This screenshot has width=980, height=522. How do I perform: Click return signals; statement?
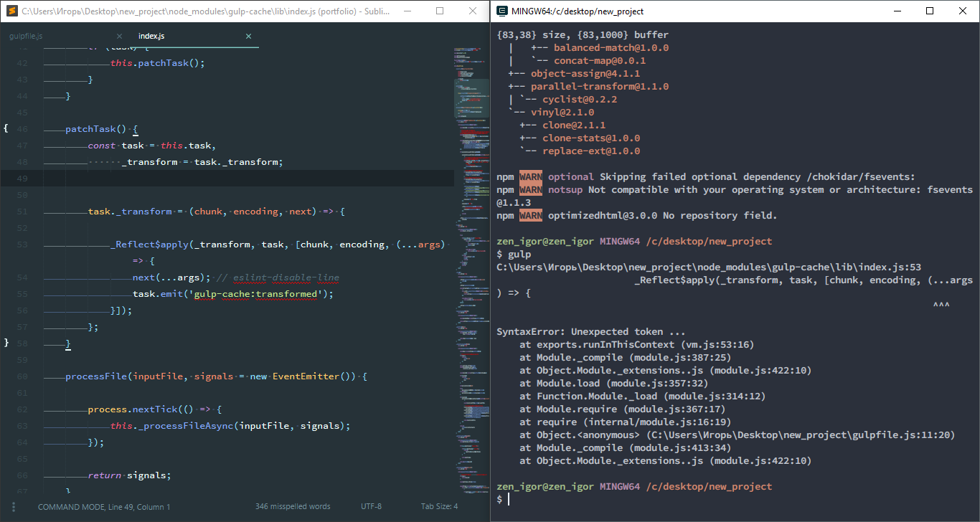tap(129, 475)
